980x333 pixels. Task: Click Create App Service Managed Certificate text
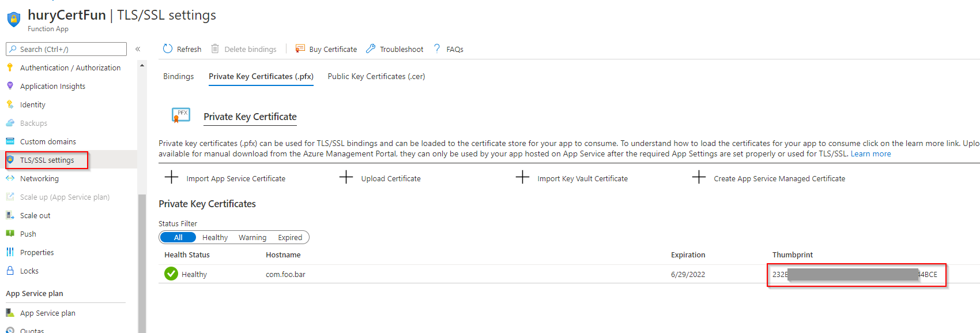(x=779, y=178)
